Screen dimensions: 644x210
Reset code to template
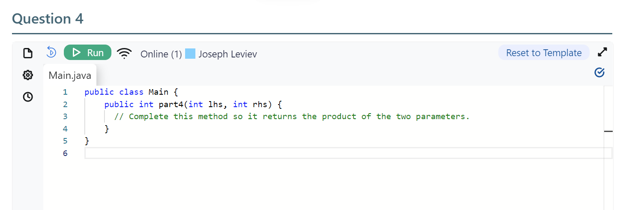[x=544, y=53]
